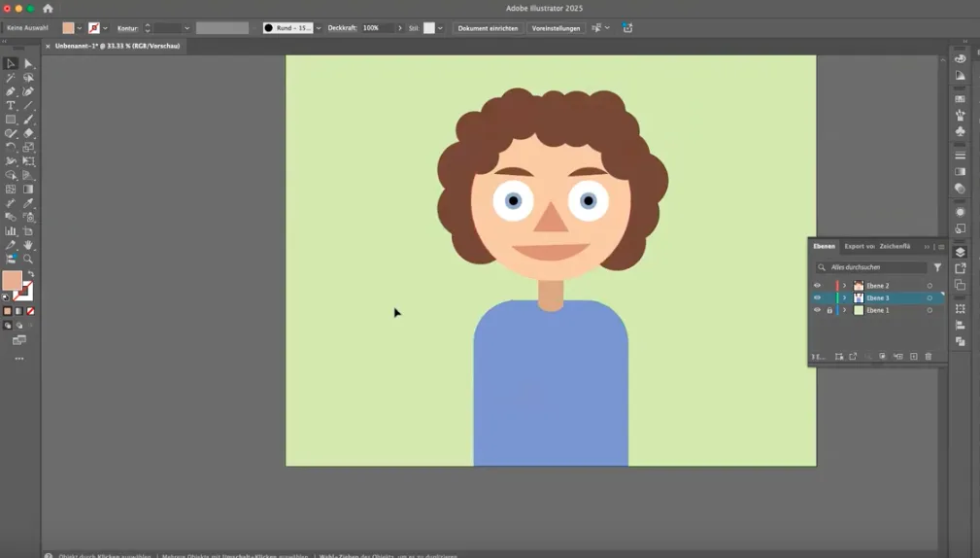
Task: Click the Dokument einrichten button
Action: pos(488,28)
